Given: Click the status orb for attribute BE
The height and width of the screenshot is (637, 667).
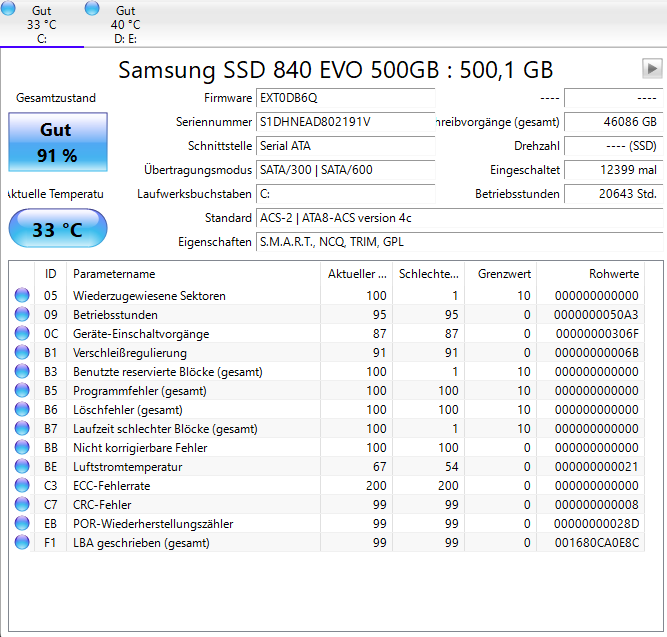Looking at the screenshot, I should click(22, 466).
